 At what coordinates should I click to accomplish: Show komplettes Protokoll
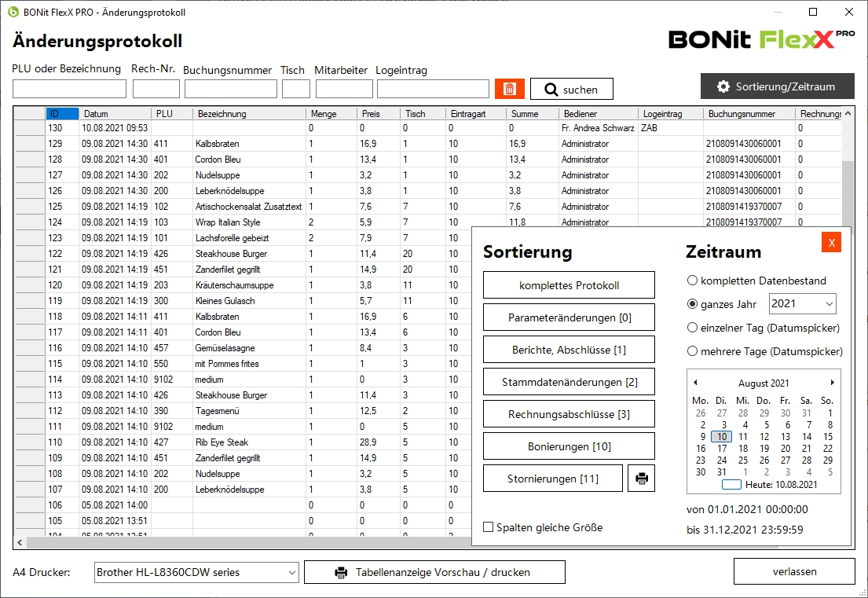coord(569,285)
